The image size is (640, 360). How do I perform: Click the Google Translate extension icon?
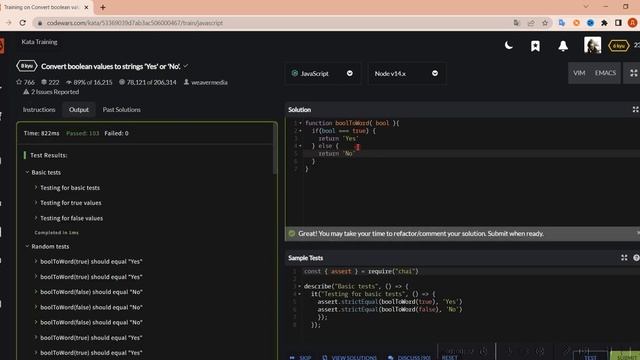click(x=562, y=23)
